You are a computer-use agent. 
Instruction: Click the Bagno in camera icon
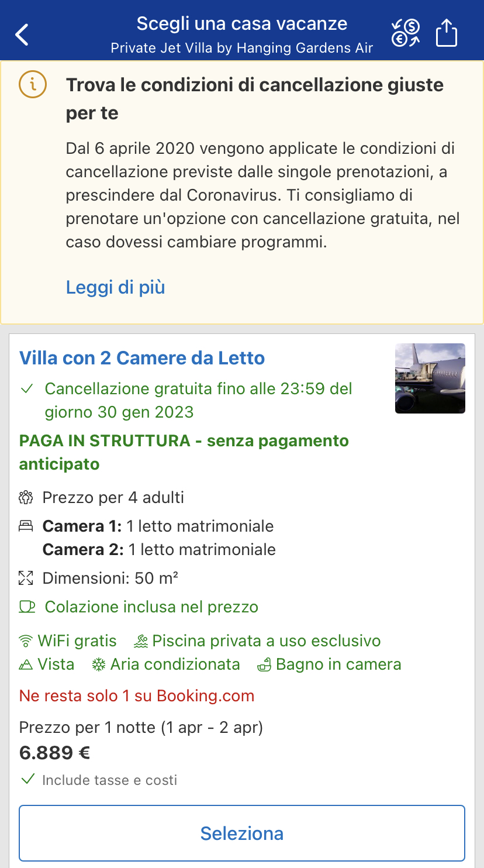[264, 664]
